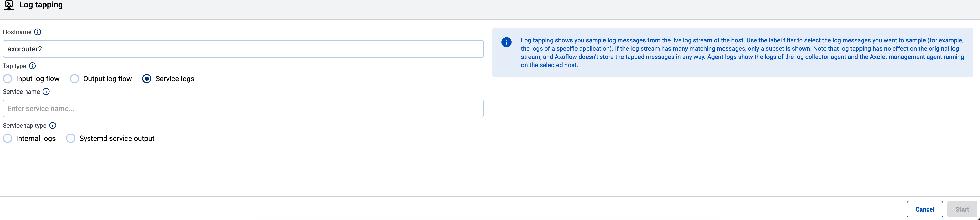980x220 pixels.
Task: Select the Output log flow radio button
Action: [74, 78]
